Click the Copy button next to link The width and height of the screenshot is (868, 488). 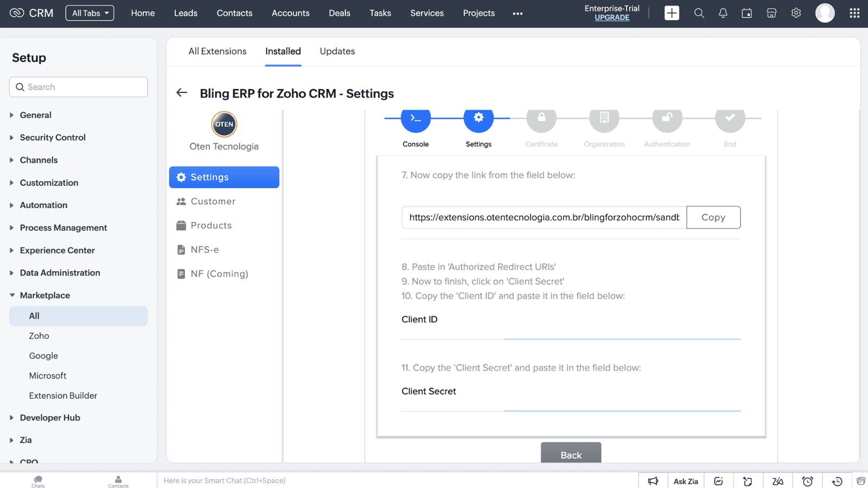[x=713, y=217]
